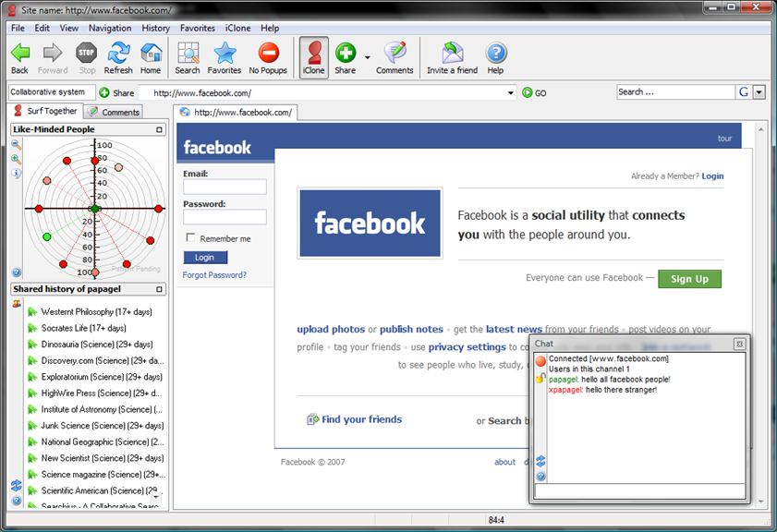Viewport: 777px width, 532px height.
Task: Click the green GO button
Action: click(x=534, y=92)
